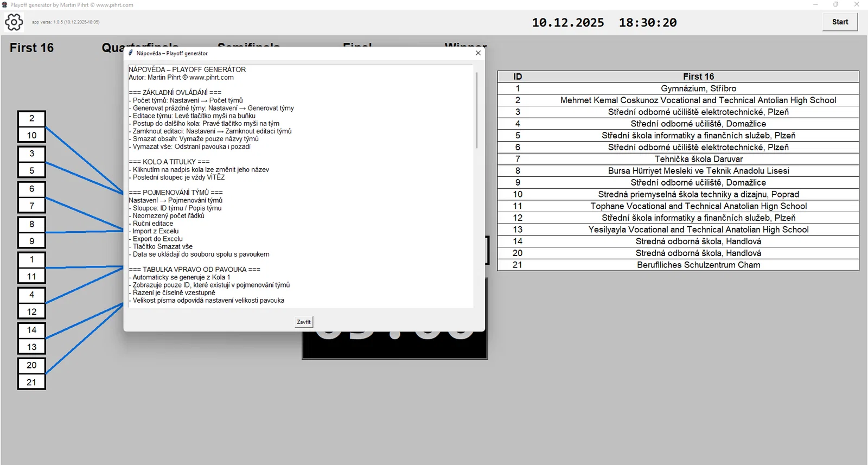Click the "Mehmet Kemal Coskunoz" school row
The height and width of the screenshot is (465, 868).
[x=698, y=100]
